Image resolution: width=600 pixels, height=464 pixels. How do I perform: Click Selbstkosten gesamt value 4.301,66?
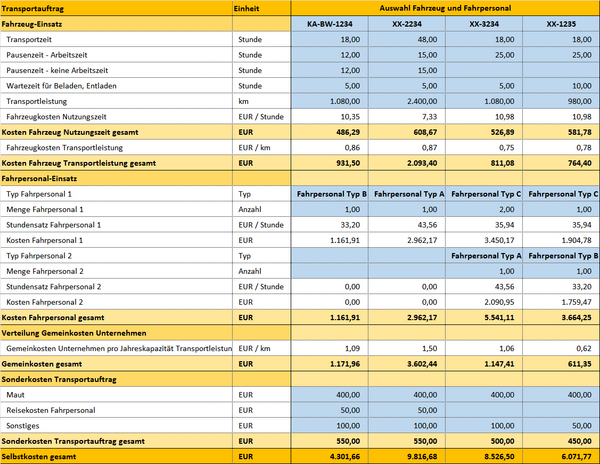coord(329,456)
